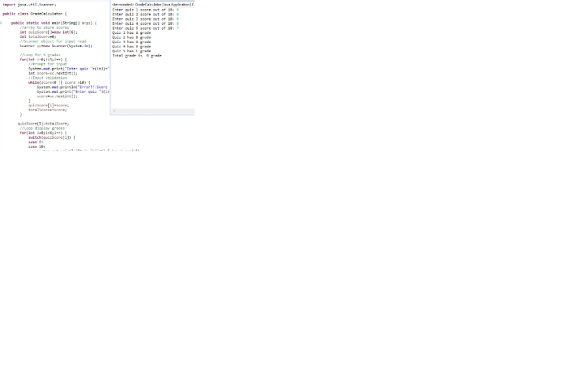
Task: Click the public static void main line
Action: point(54,23)
